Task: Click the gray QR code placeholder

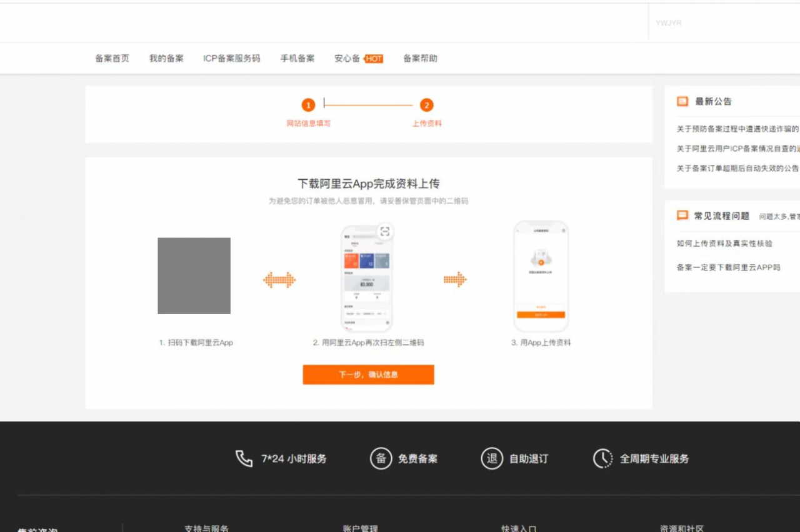Action: coord(194,275)
